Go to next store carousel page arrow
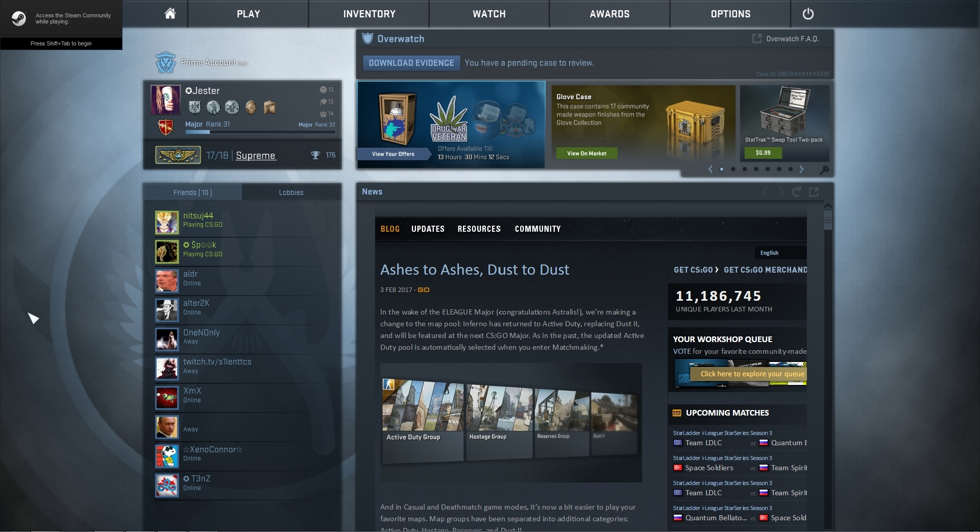980x532 pixels. pyautogui.click(x=801, y=169)
